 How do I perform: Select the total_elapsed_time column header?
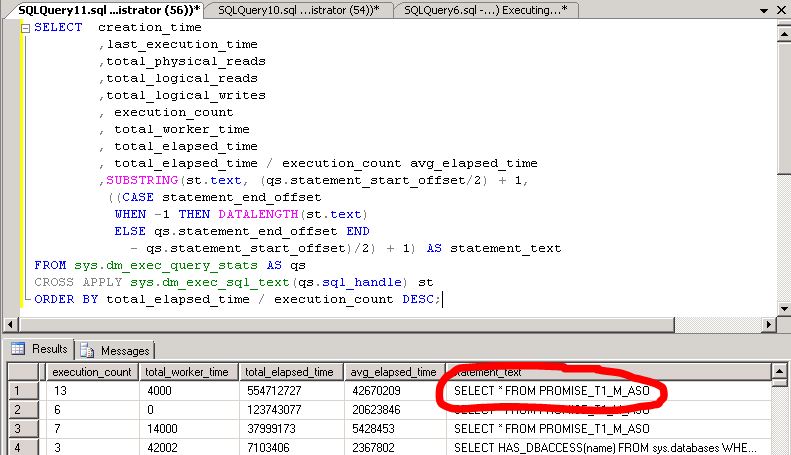pos(290,372)
